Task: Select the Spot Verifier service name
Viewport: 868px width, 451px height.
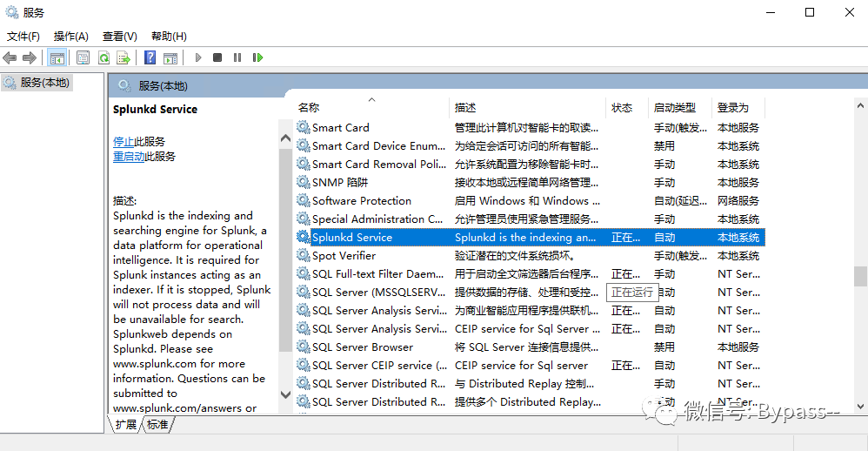Action: click(344, 255)
